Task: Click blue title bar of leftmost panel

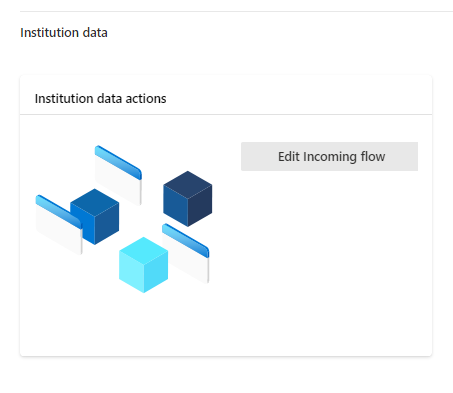Action: 59,212
